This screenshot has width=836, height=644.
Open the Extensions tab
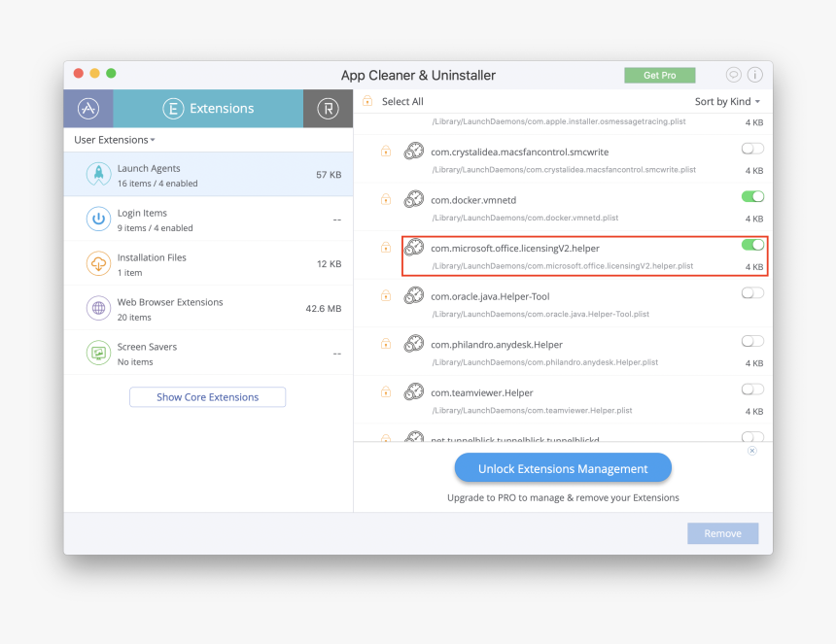[x=208, y=108]
